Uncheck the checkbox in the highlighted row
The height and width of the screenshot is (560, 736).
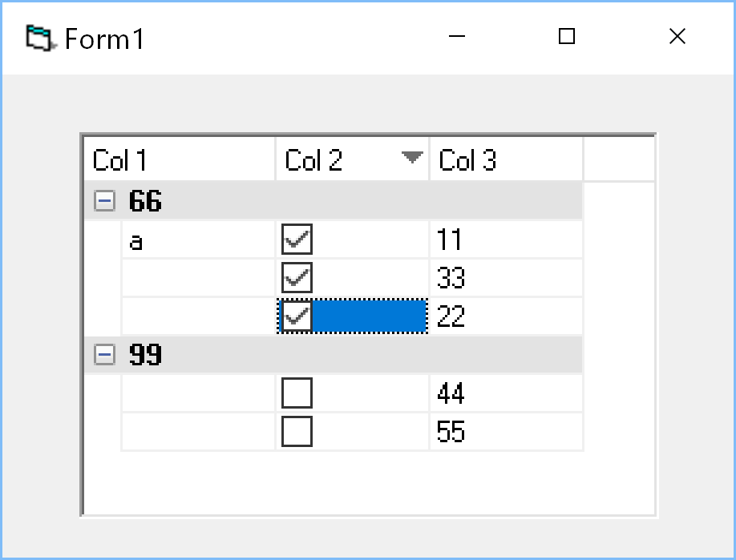(297, 316)
